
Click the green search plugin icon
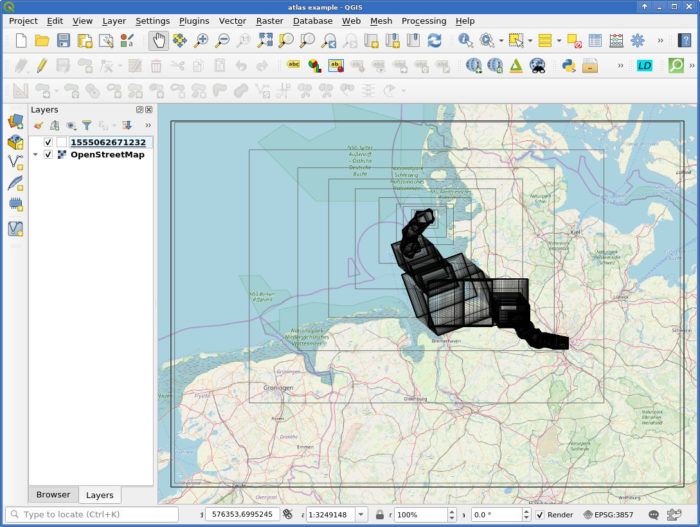pyautogui.click(x=676, y=66)
